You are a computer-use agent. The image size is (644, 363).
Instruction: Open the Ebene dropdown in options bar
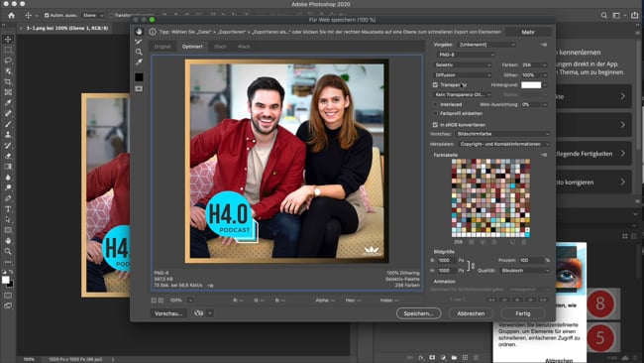93,15
